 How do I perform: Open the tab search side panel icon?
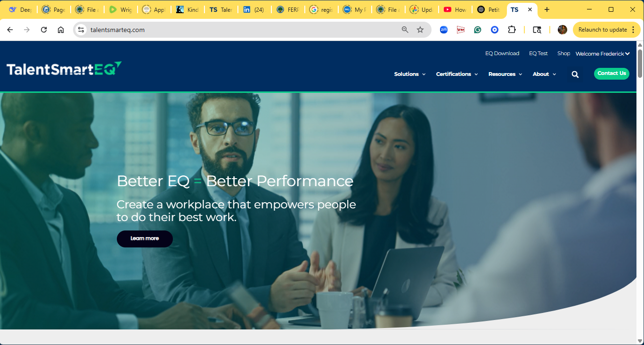point(537,30)
